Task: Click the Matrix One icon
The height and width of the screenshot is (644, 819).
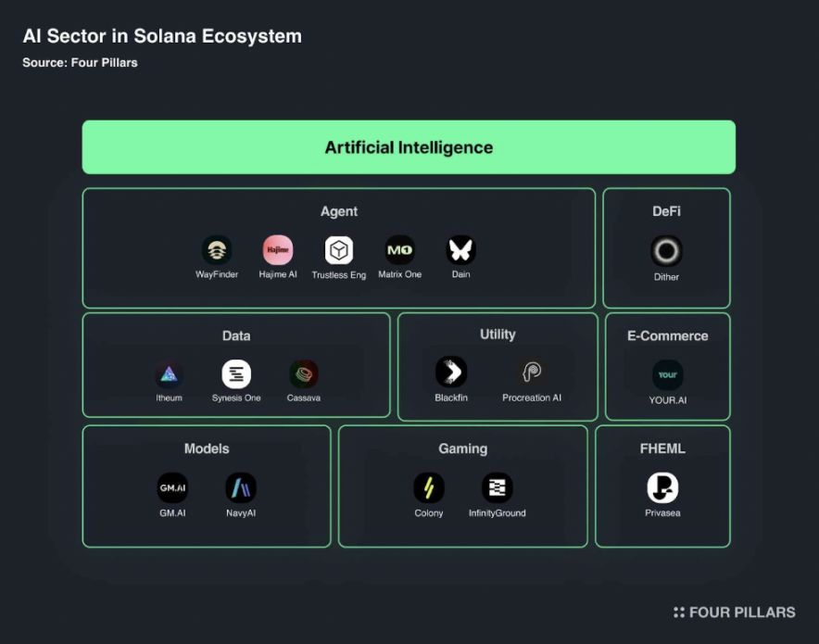Action: pos(399,250)
